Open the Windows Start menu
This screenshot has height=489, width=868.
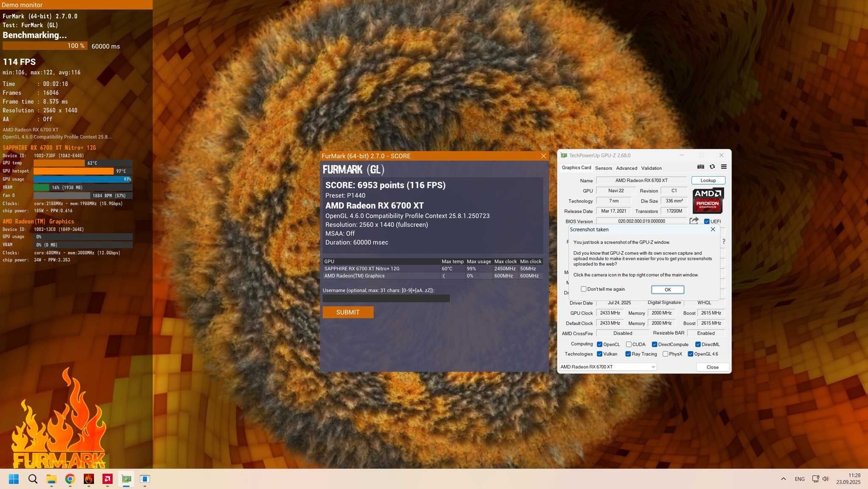(14, 479)
